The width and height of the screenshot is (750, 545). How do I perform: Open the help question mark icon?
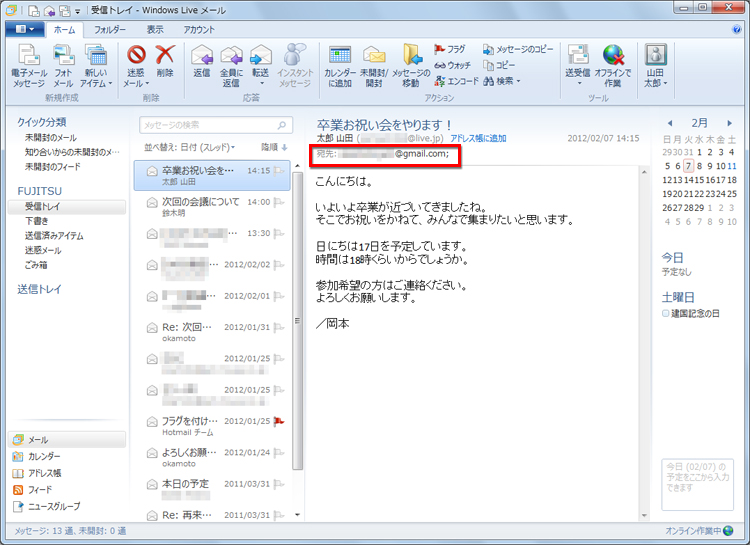click(737, 30)
